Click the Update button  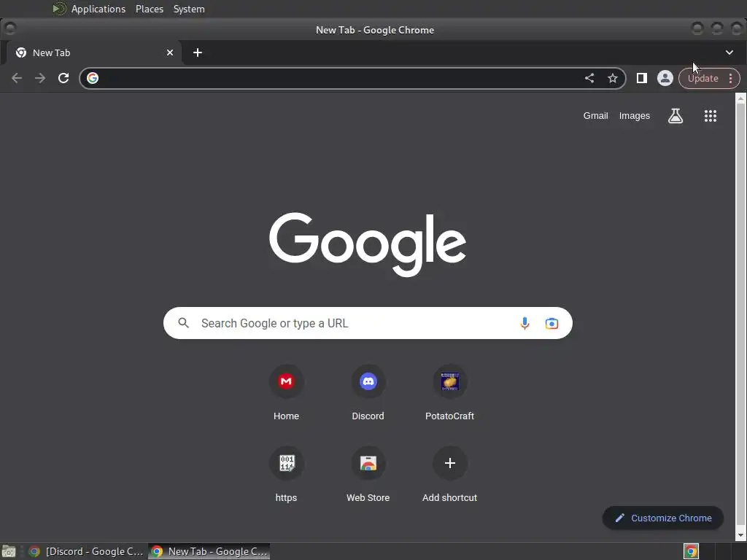[x=703, y=79]
